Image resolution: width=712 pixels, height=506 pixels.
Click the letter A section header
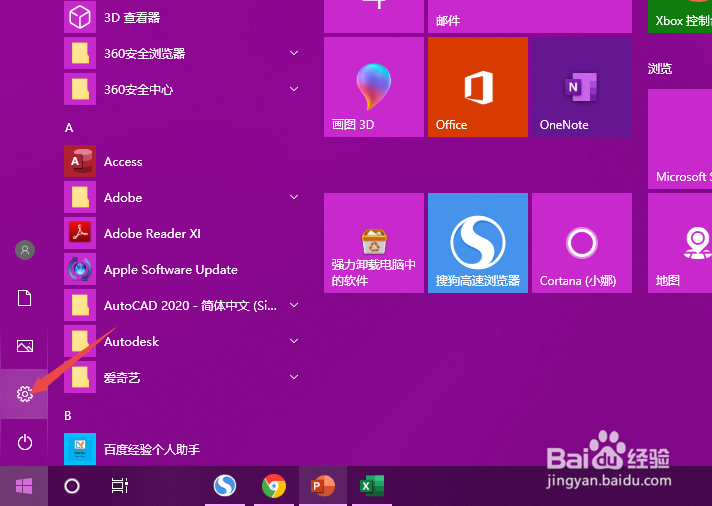pyautogui.click(x=69, y=128)
